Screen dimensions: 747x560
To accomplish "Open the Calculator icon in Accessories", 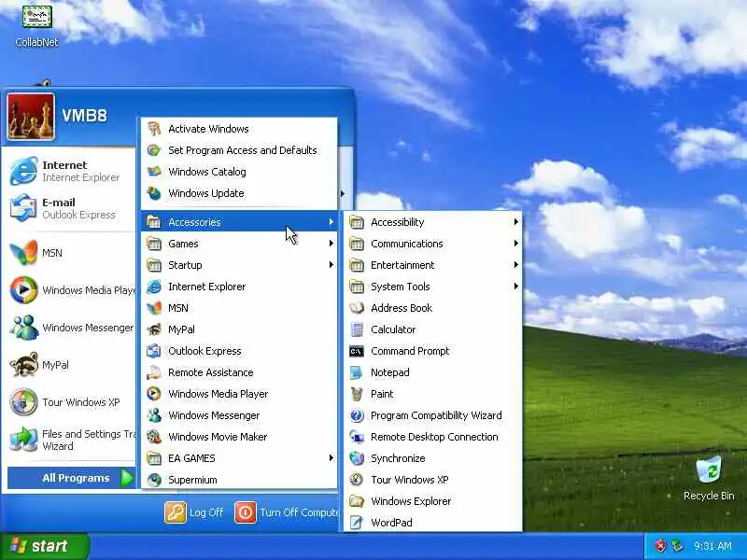I will click(x=357, y=329).
